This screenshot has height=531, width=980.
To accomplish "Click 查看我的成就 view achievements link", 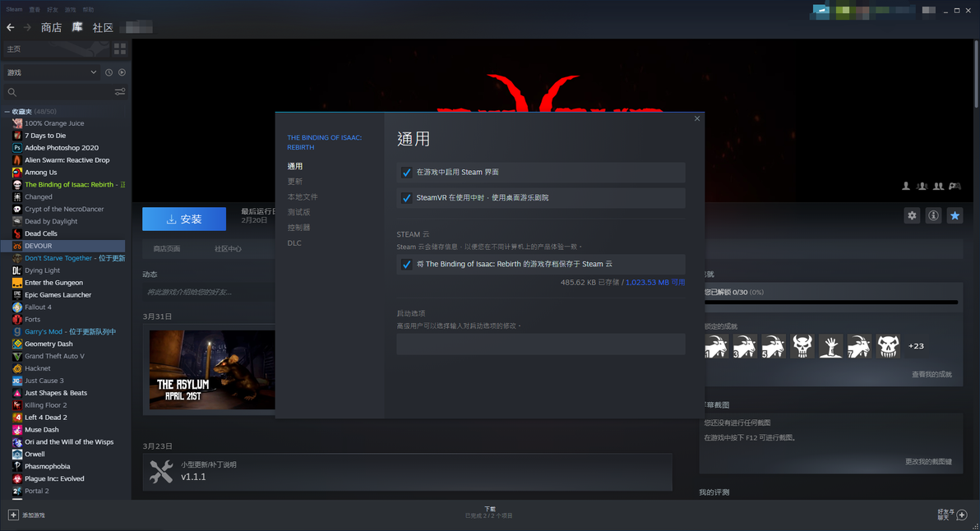I will [931, 374].
